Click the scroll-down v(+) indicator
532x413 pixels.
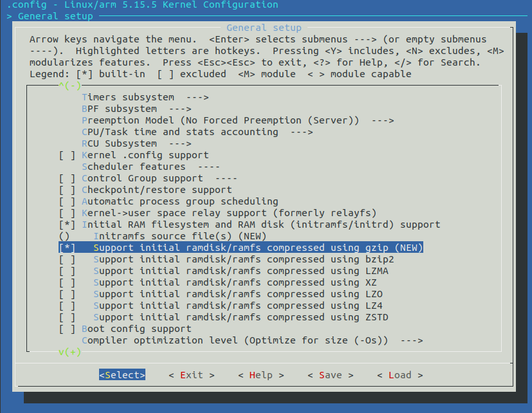(x=70, y=352)
